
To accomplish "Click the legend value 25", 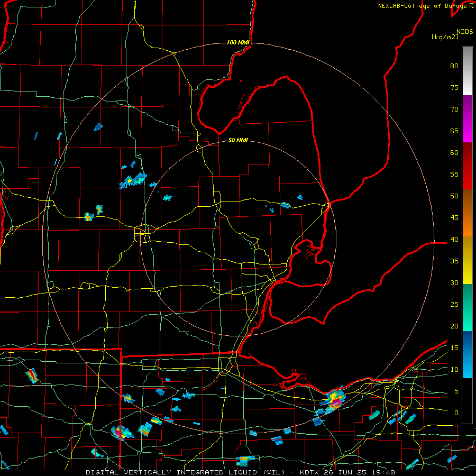I will [x=454, y=304].
